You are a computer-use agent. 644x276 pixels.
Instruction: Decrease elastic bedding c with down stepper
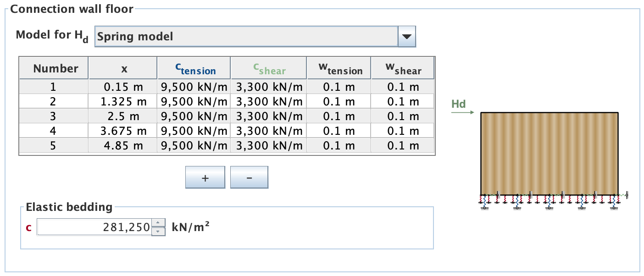coord(158,231)
